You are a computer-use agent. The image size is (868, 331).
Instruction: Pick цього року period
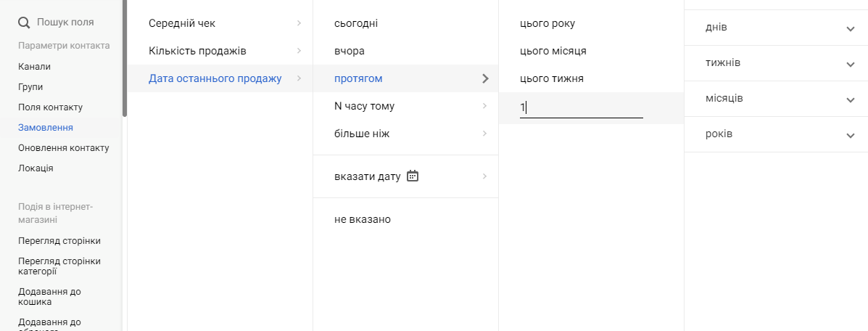547,23
